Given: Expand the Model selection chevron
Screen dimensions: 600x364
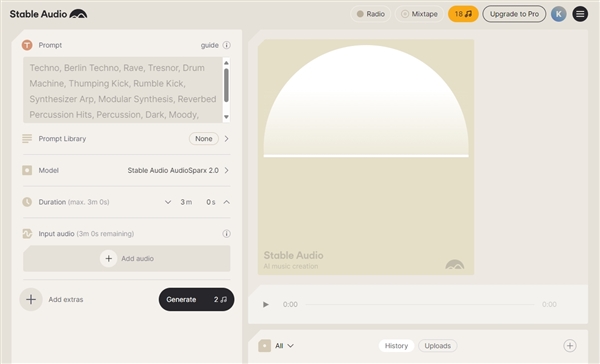Looking at the screenshot, I should (227, 170).
